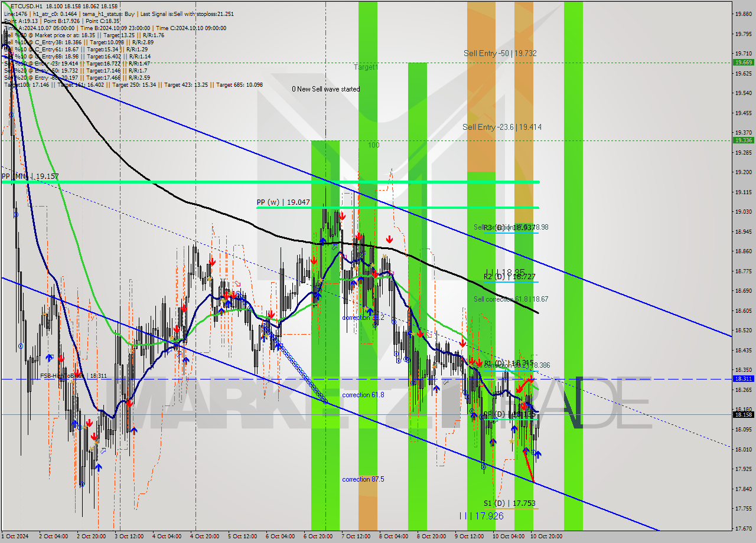Click the '1 Oct 2024' time axis label
The image size is (756, 543).
coord(16,537)
